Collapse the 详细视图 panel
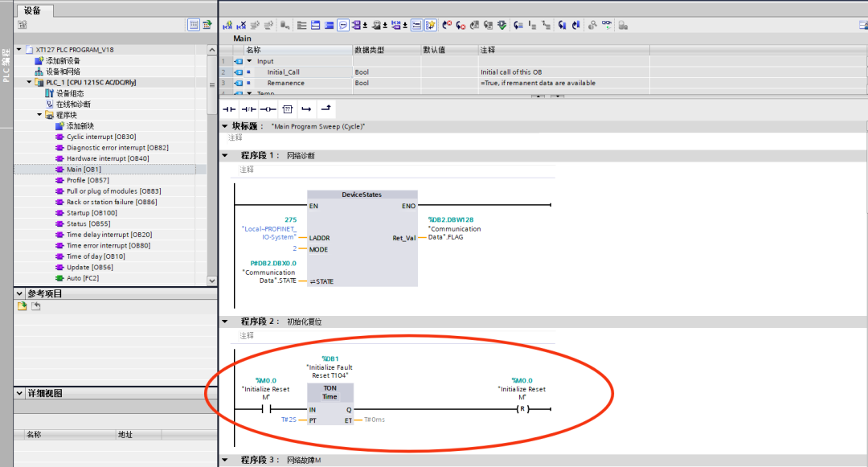The height and width of the screenshot is (467, 868). [x=19, y=393]
